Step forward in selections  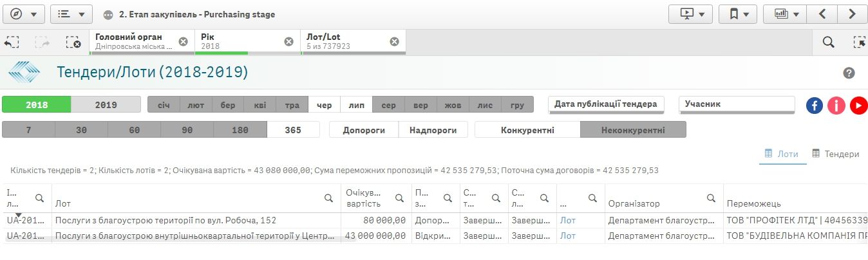42,42
